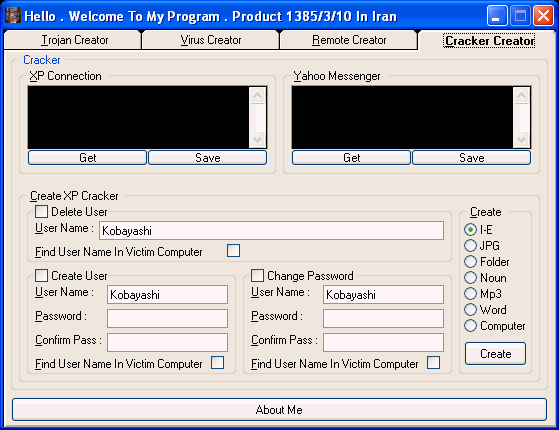Choose the Folder radio option
The image size is (559, 430).
(x=470, y=261)
